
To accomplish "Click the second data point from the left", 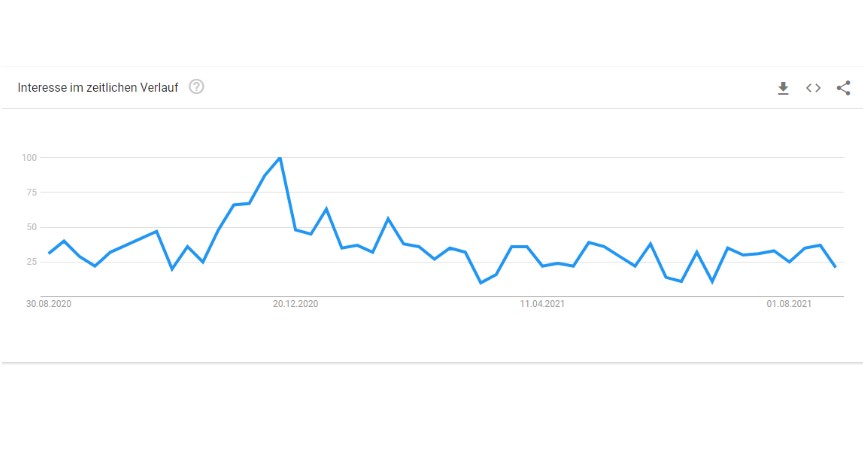I will 64,241.
